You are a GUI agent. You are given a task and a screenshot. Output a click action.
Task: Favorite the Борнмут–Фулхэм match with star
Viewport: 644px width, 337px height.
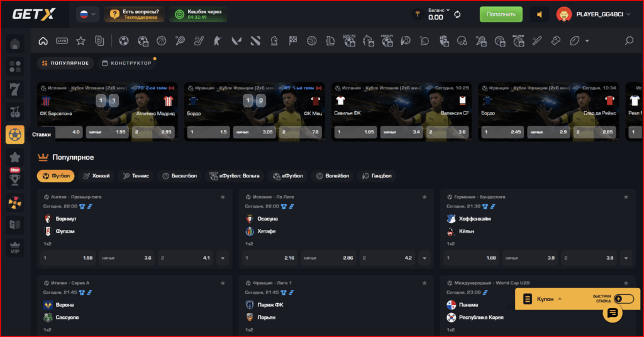223,197
